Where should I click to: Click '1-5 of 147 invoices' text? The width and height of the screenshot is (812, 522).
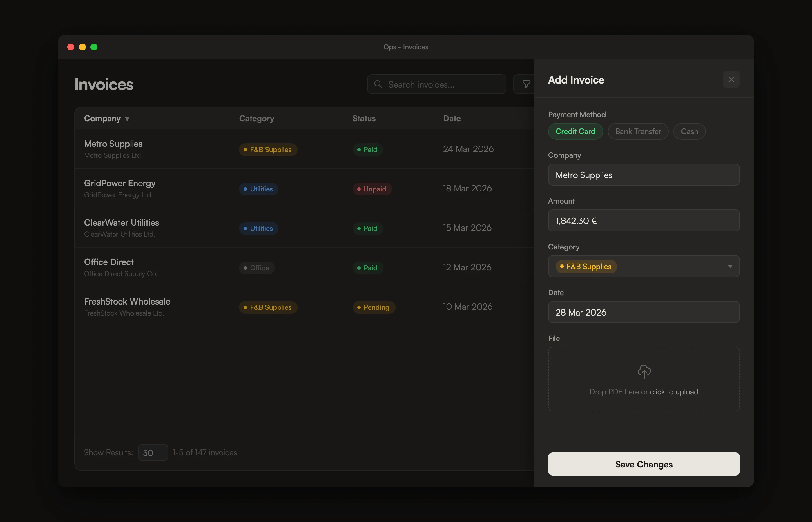tap(205, 452)
